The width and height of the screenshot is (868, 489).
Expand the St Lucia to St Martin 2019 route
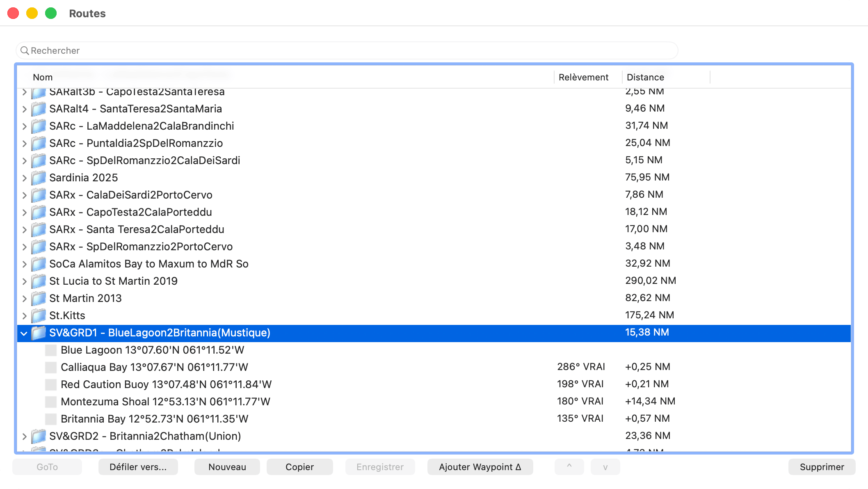[24, 281]
